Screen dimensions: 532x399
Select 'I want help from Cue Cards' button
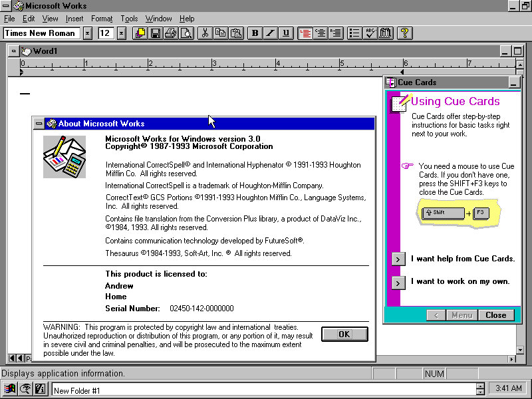398,259
